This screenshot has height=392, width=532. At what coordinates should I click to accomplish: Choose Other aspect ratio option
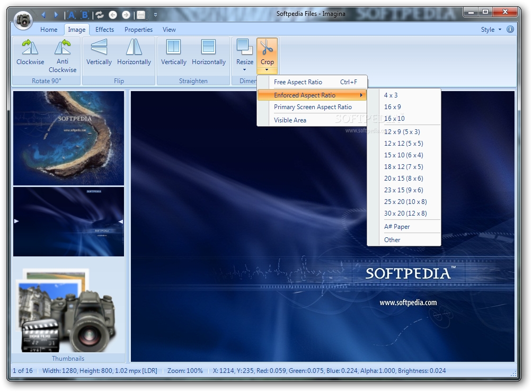404,240
